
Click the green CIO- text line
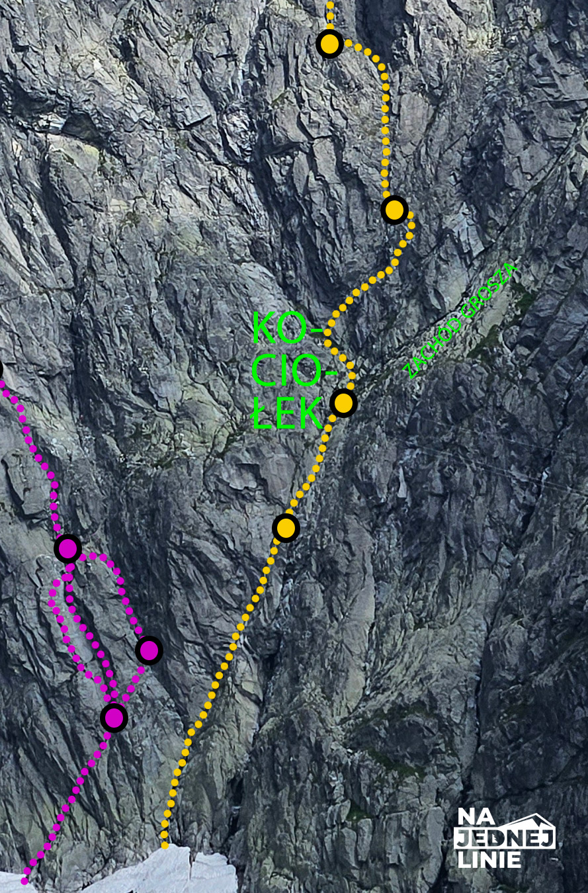(286, 371)
